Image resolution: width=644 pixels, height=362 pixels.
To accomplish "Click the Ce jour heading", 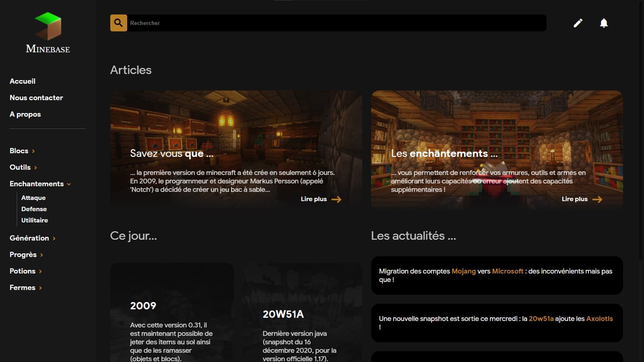I will [133, 236].
